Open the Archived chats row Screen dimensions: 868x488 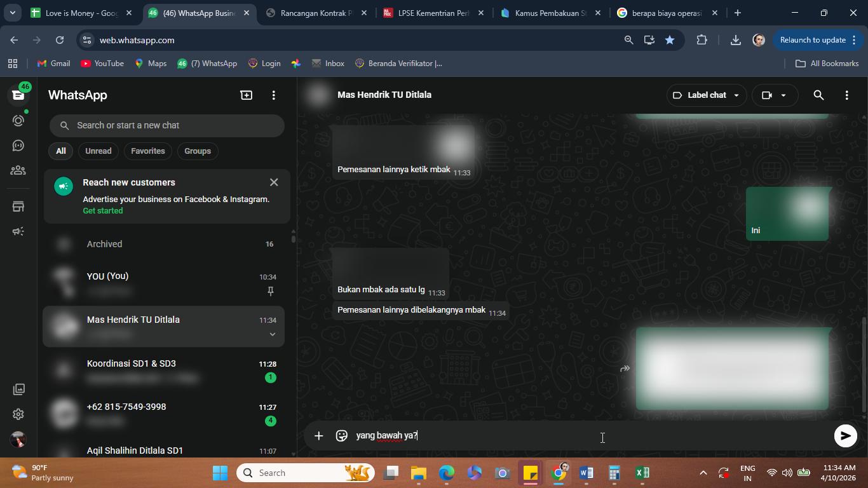(164, 244)
